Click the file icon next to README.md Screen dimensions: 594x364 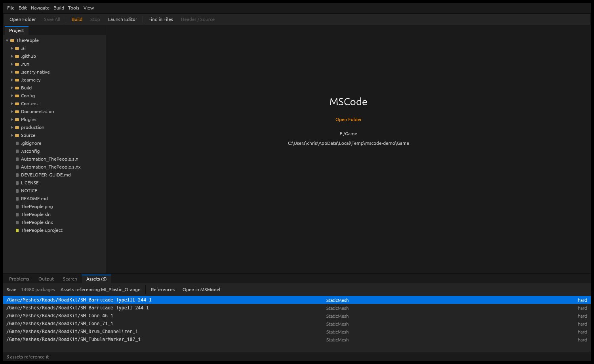pyautogui.click(x=17, y=199)
